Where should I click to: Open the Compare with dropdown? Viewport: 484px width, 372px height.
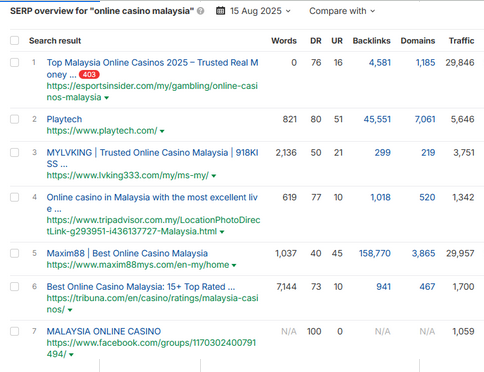coord(342,11)
